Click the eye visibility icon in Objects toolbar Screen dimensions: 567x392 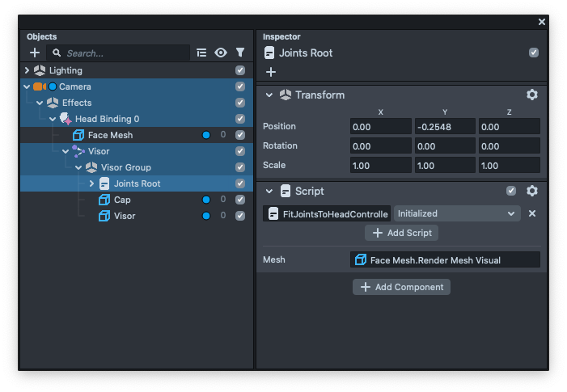pyautogui.click(x=221, y=53)
